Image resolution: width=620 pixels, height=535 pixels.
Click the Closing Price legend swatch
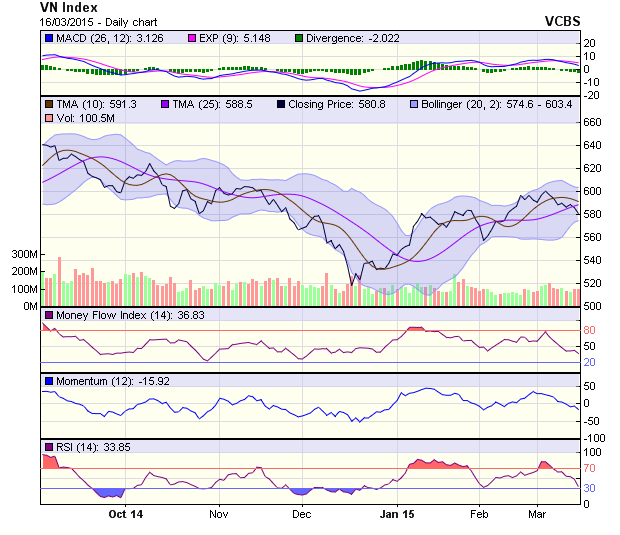pyautogui.click(x=282, y=104)
